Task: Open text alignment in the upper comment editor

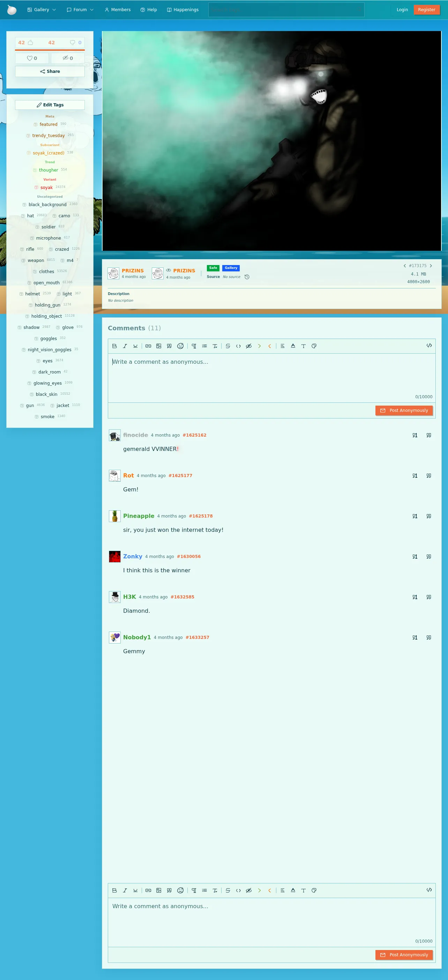Action: pyautogui.click(x=282, y=346)
